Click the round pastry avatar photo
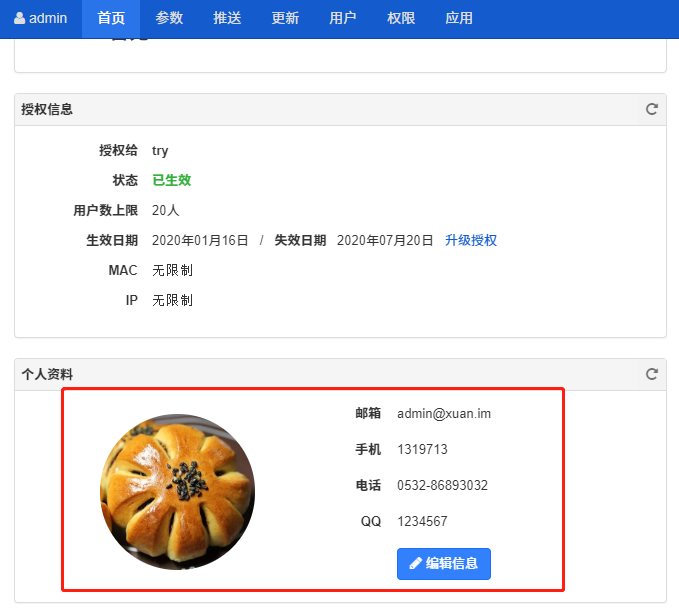Image resolution: width=679 pixels, height=615 pixels. click(177, 492)
